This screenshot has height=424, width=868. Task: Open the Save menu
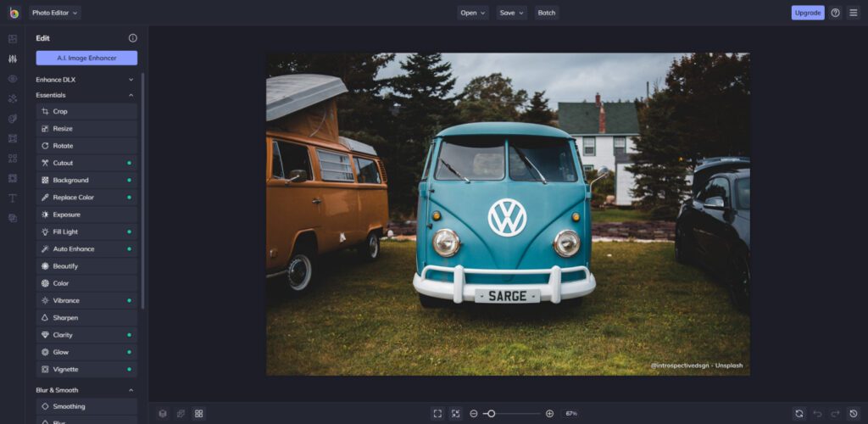[511, 13]
